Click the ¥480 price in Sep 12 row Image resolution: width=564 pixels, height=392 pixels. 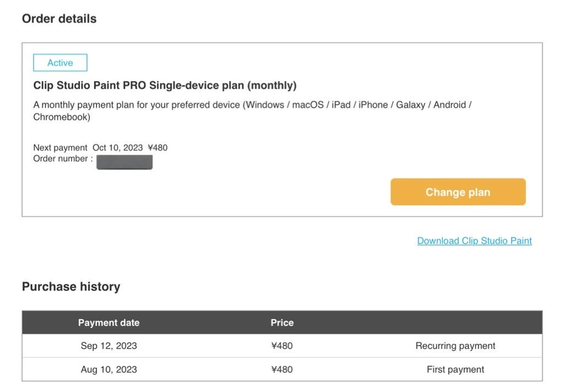coord(282,346)
